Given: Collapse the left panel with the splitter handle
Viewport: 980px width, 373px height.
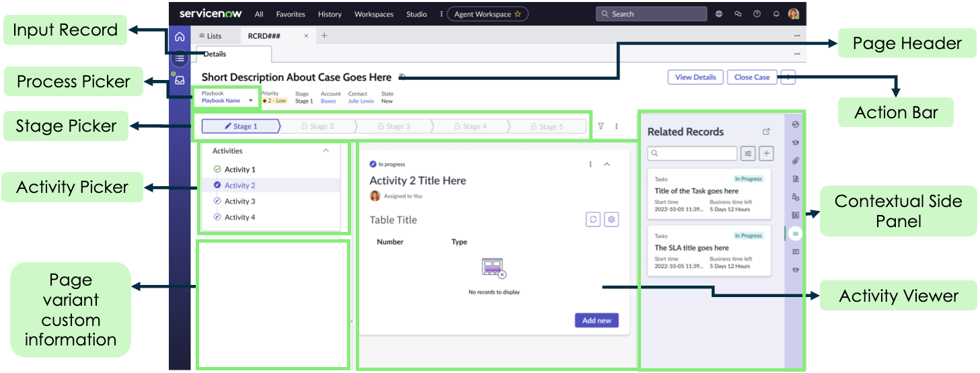Looking at the screenshot, I should pos(352,321).
